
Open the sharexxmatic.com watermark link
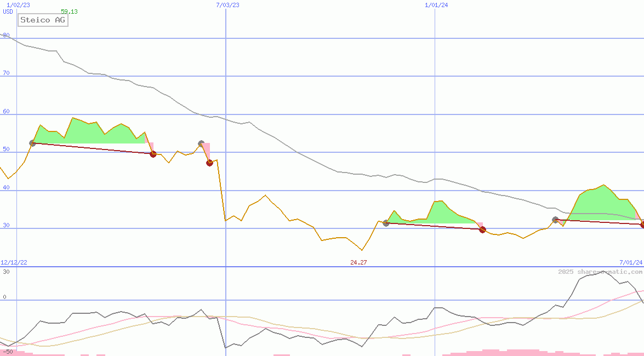coord(600,272)
